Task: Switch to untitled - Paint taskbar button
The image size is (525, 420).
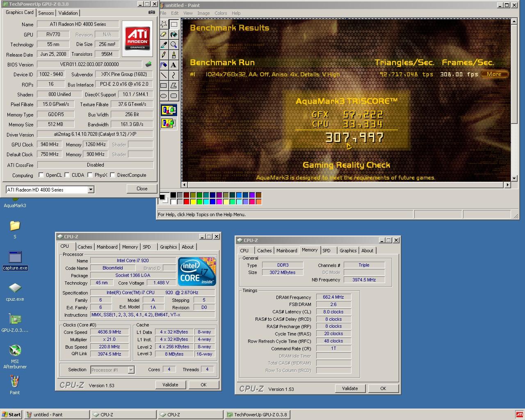Action: 57,415
